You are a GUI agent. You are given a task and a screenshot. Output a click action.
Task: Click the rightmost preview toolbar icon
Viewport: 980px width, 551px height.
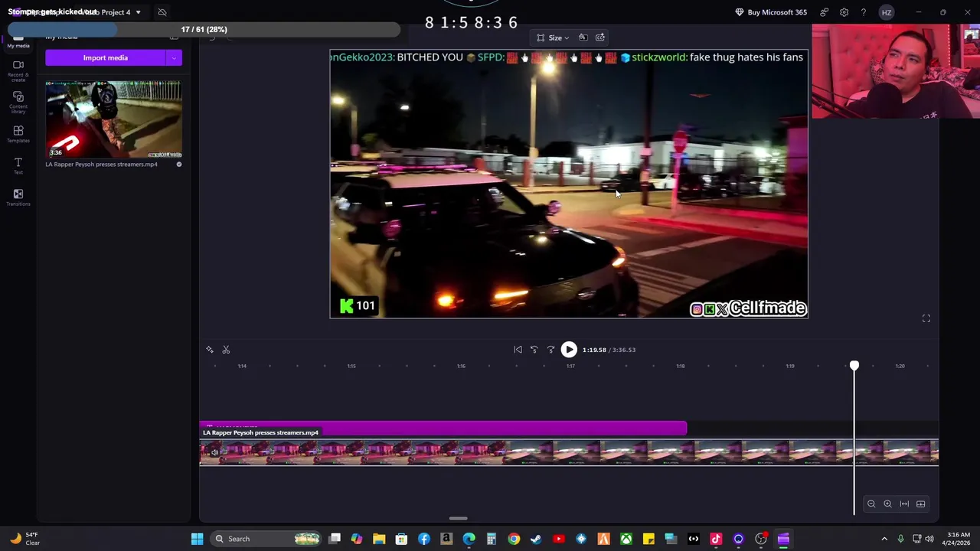600,37
